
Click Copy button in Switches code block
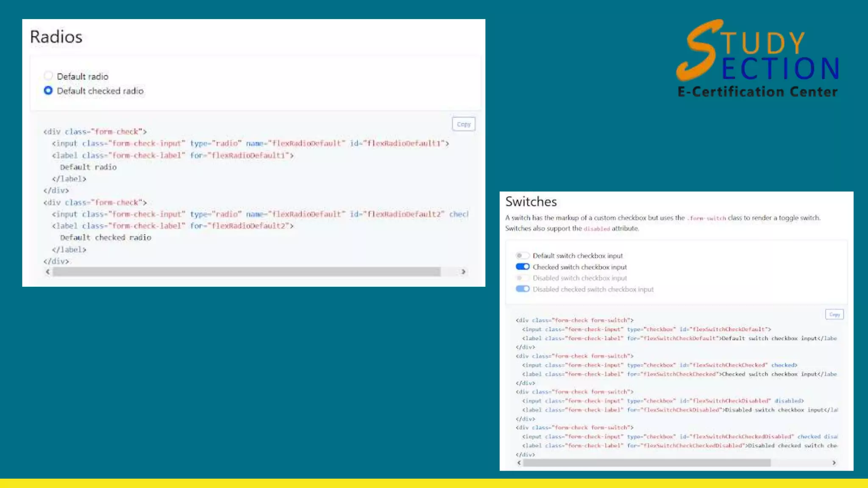tap(834, 314)
